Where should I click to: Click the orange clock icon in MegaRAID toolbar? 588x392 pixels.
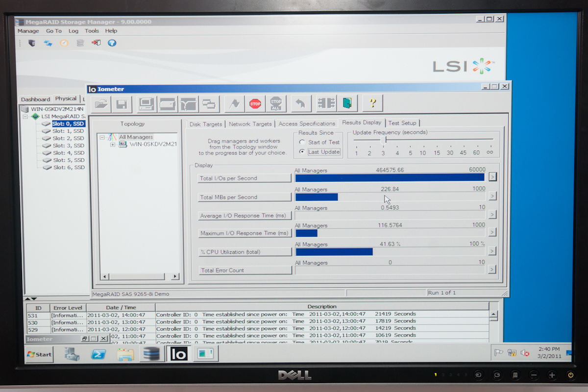64,43
